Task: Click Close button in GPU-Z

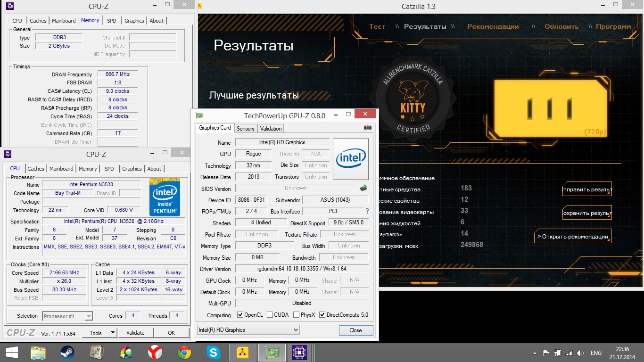Action: 355,330
